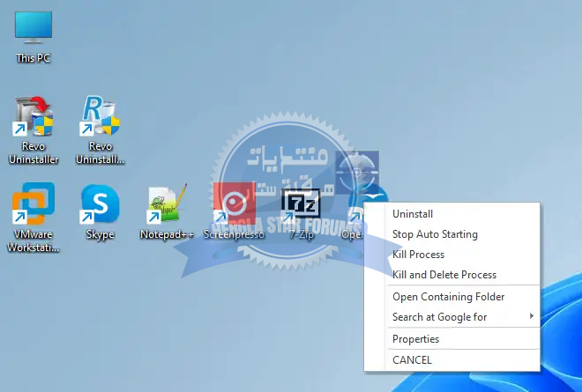This screenshot has height=392, width=582.
Task: Select Stop Auto Starting menu entry
Action: [435, 234]
